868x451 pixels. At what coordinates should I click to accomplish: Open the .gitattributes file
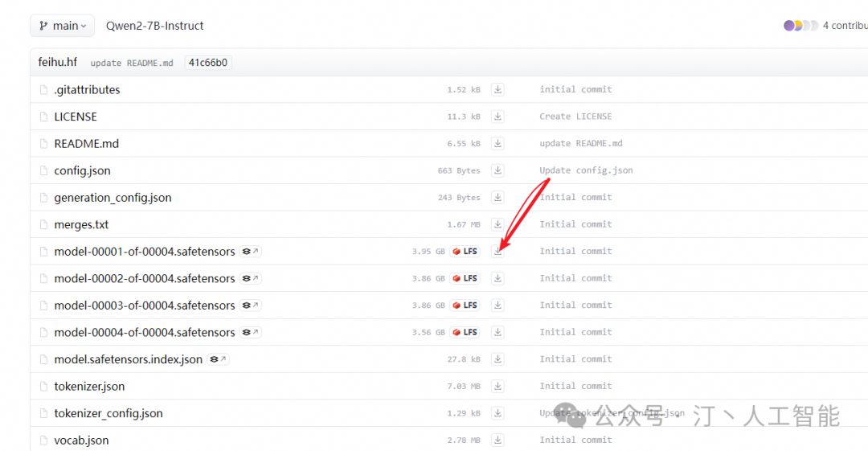pyautogui.click(x=87, y=90)
